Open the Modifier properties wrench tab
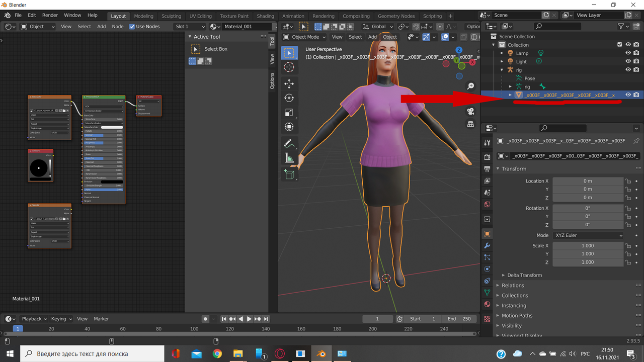The width and height of the screenshot is (644, 362). [487, 246]
